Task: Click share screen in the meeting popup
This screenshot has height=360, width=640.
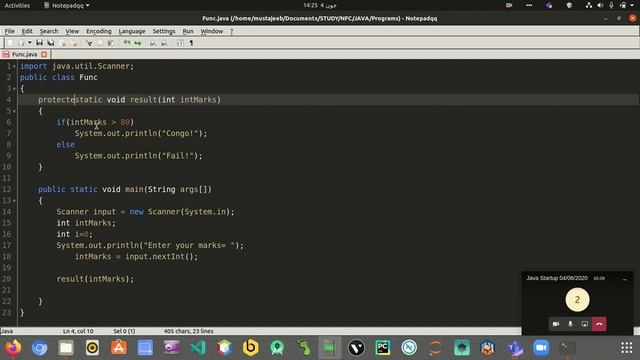Action: click(584, 324)
